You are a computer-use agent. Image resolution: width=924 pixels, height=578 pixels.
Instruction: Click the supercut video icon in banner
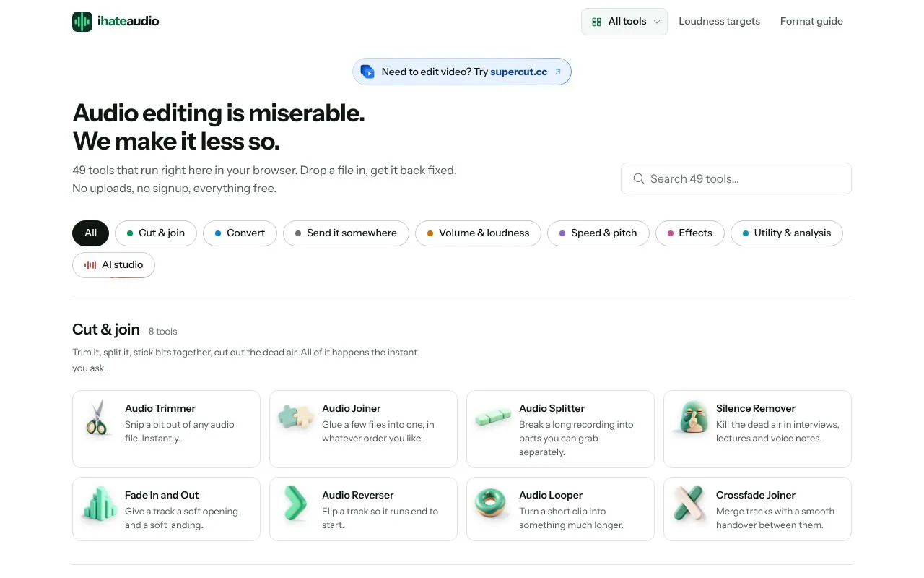367,72
